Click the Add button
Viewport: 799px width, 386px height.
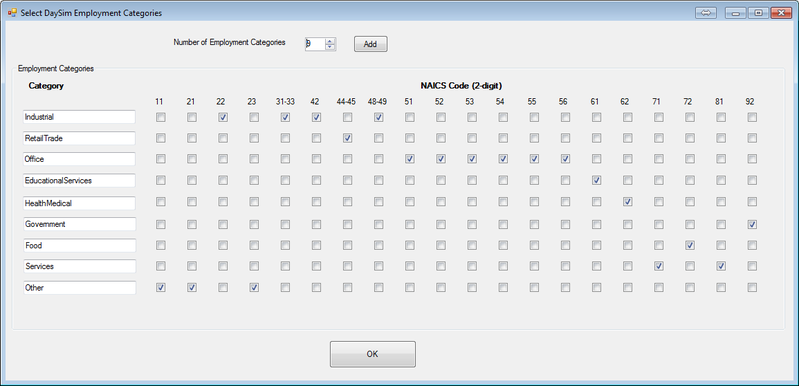point(370,44)
